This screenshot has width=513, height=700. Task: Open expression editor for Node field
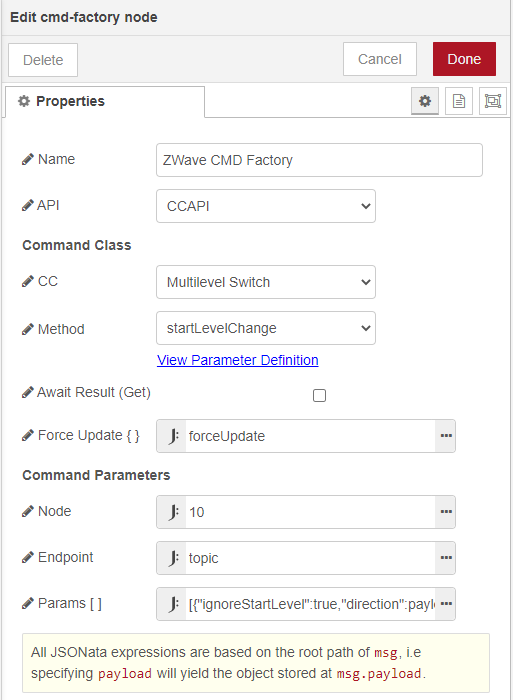[x=446, y=512]
